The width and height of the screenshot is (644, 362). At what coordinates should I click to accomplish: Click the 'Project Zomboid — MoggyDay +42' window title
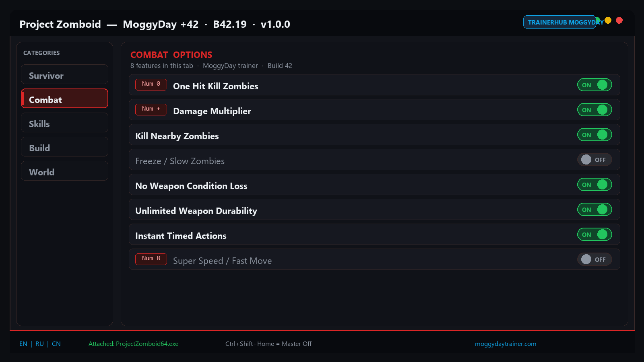(109, 24)
